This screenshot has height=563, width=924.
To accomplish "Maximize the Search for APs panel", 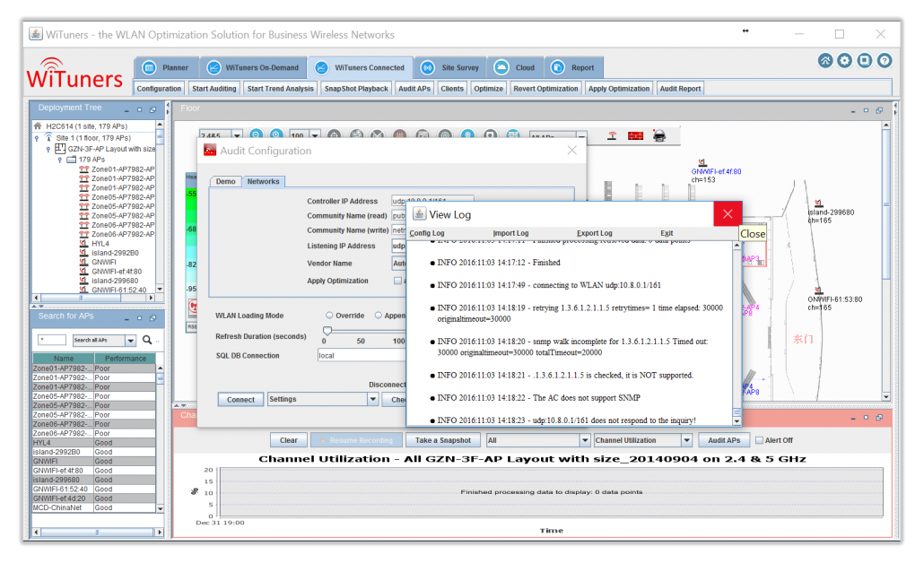I will pyautogui.click(x=140, y=318).
